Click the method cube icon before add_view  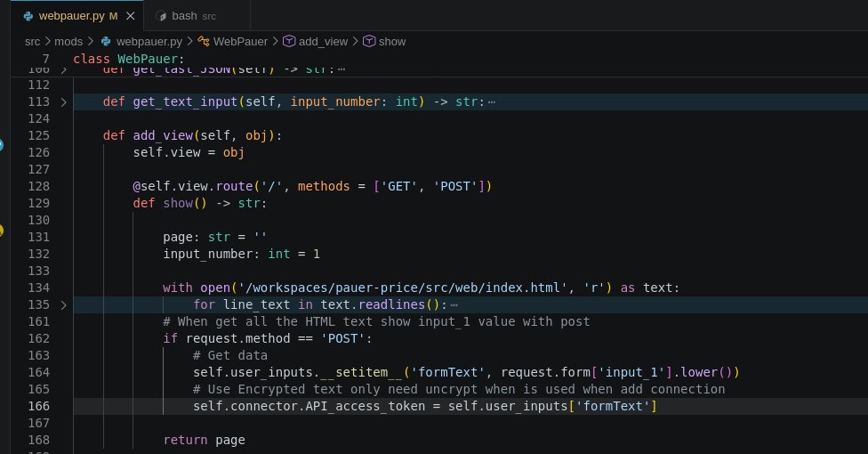coord(289,42)
